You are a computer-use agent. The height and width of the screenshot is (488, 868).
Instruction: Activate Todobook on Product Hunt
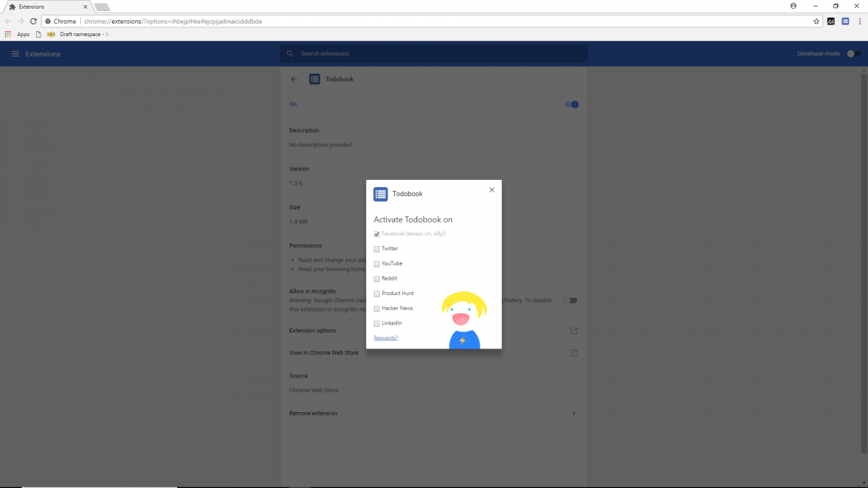click(377, 294)
